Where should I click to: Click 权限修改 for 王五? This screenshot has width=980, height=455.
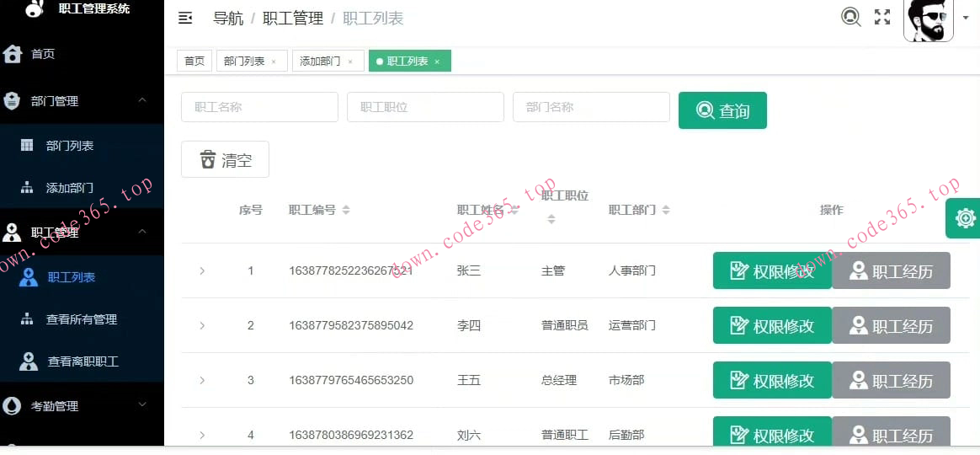pos(772,380)
